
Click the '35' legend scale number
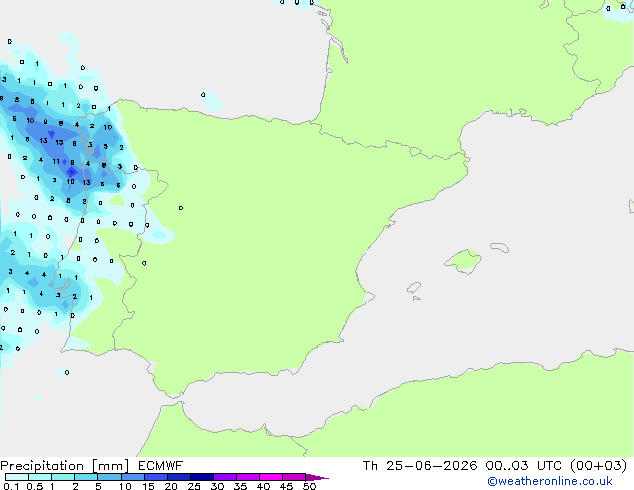pyautogui.click(x=240, y=486)
